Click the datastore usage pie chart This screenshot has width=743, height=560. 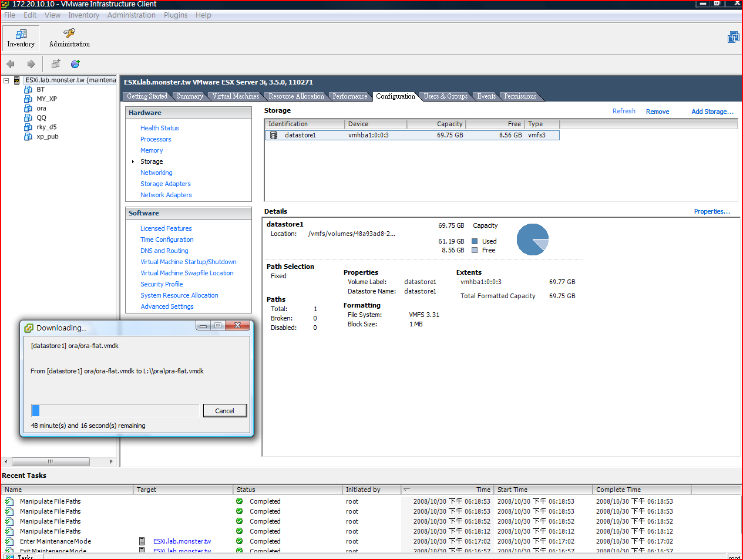pos(533,239)
